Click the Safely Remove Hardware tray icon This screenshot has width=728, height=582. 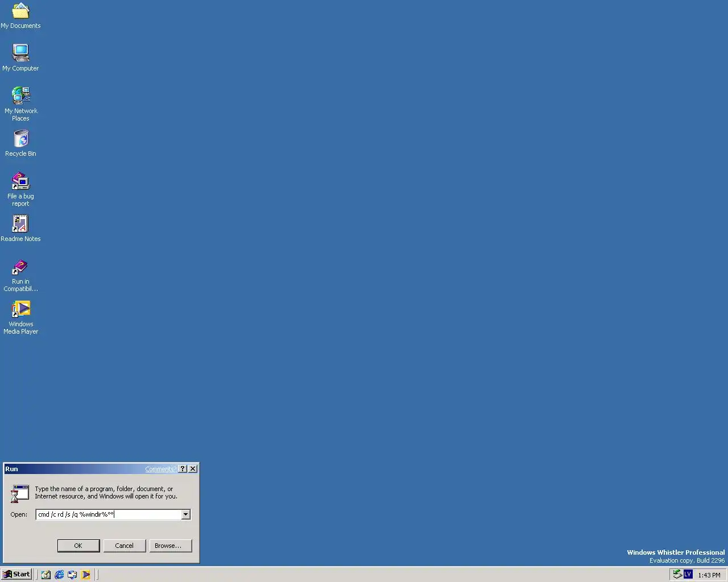click(x=677, y=575)
